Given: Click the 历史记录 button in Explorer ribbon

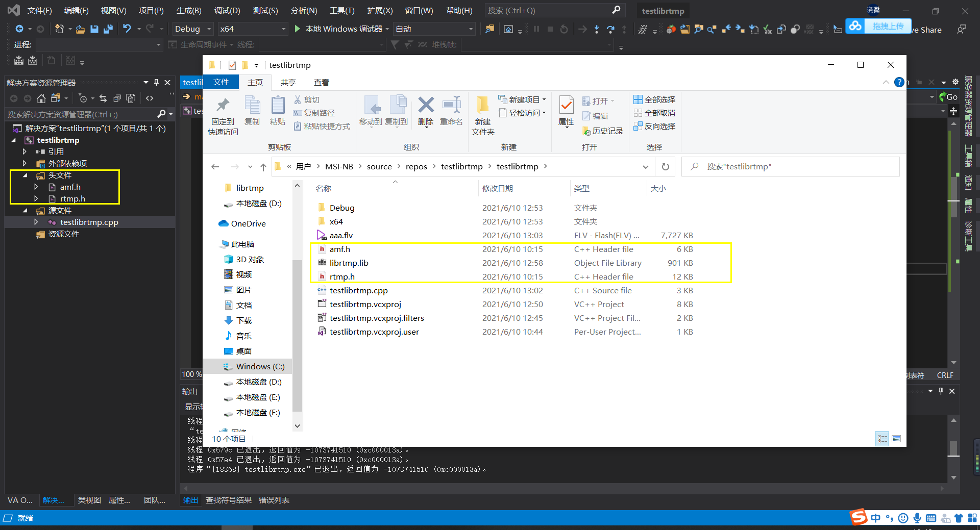Looking at the screenshot, I should [603, 131].
